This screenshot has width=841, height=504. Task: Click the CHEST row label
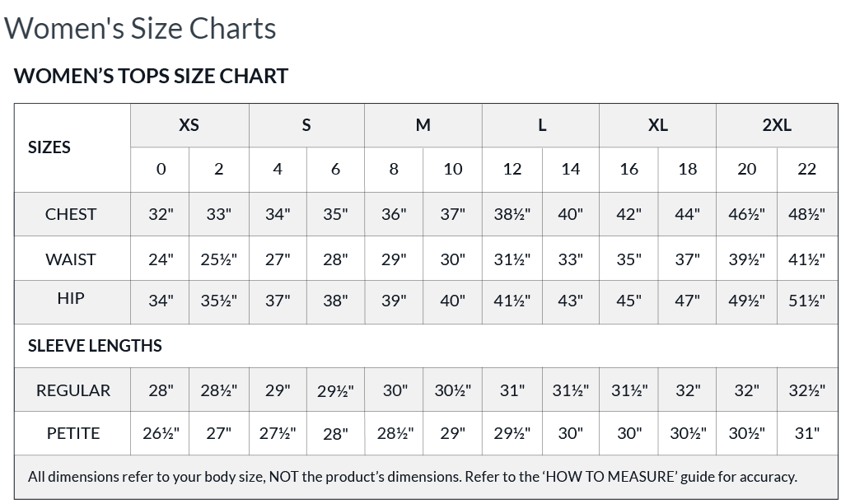point(71,214)
